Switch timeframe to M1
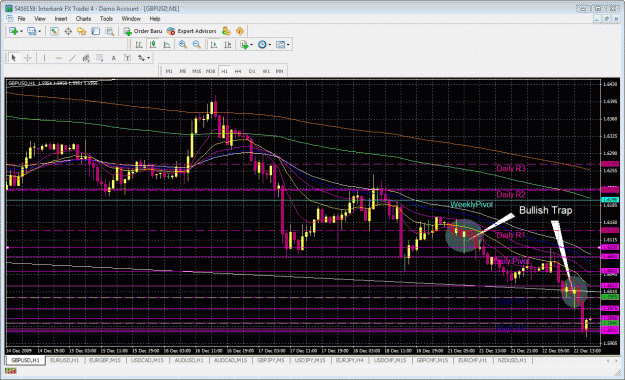Viewport: 625px width, 380px height. pos(169,71)
